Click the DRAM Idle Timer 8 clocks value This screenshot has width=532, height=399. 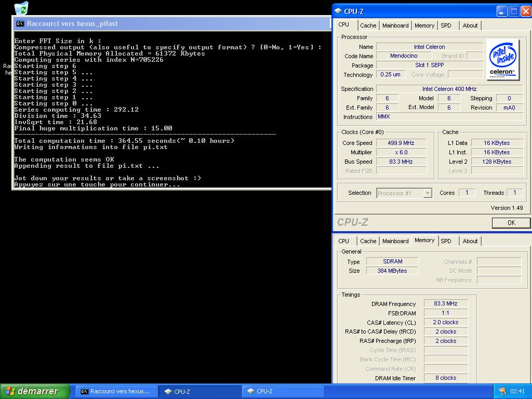pyautogui.click(x=446, y=378)
